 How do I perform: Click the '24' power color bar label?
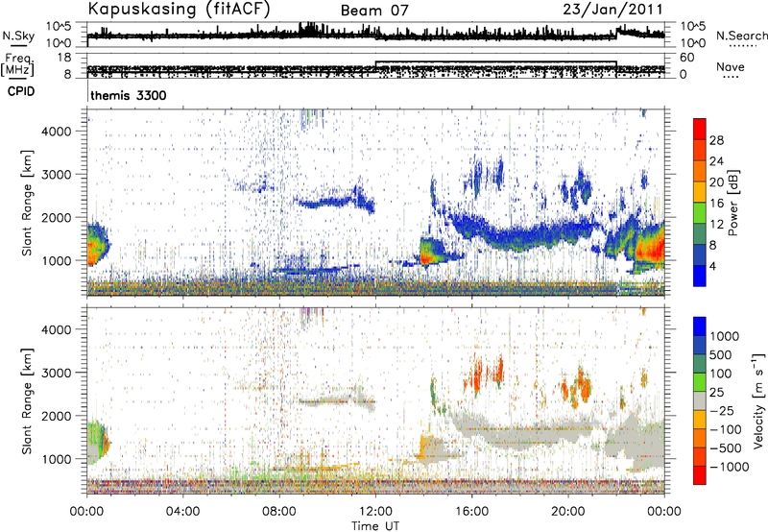(716, 161)
